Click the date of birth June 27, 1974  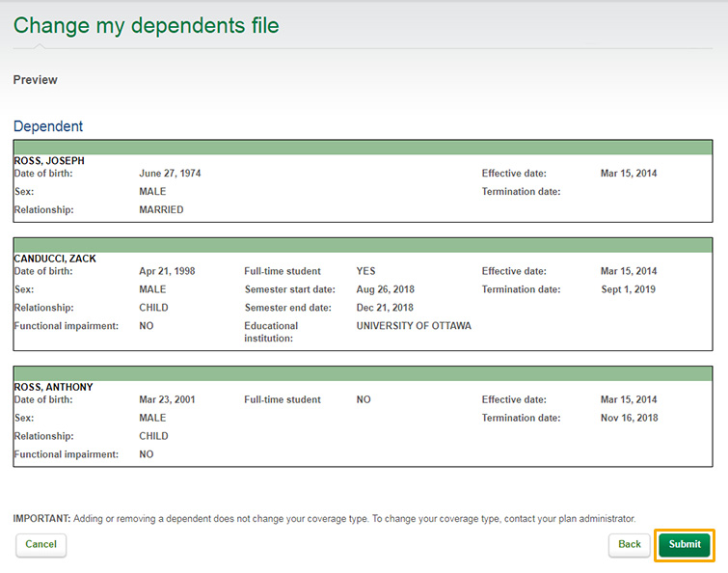coord(170,174)
